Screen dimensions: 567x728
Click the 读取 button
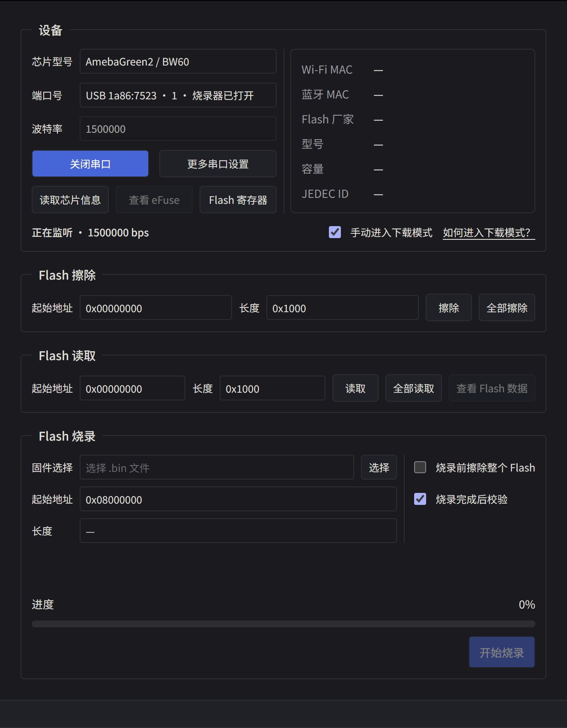[x=355, y=388]
